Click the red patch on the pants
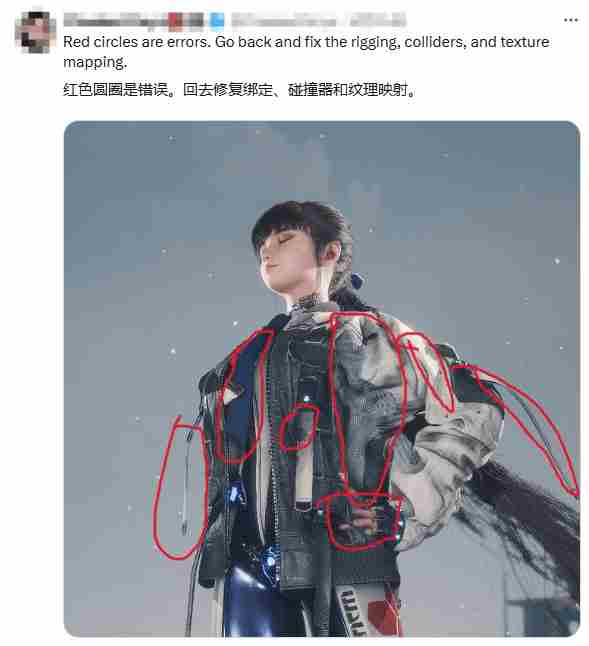 tap(384, 616)
